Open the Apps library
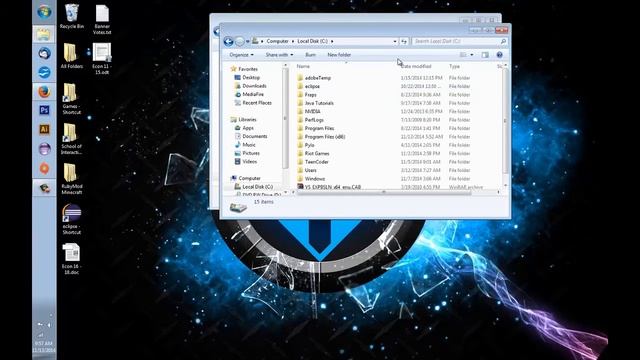Viewport: 640px width, 360px height. point(248,128)
